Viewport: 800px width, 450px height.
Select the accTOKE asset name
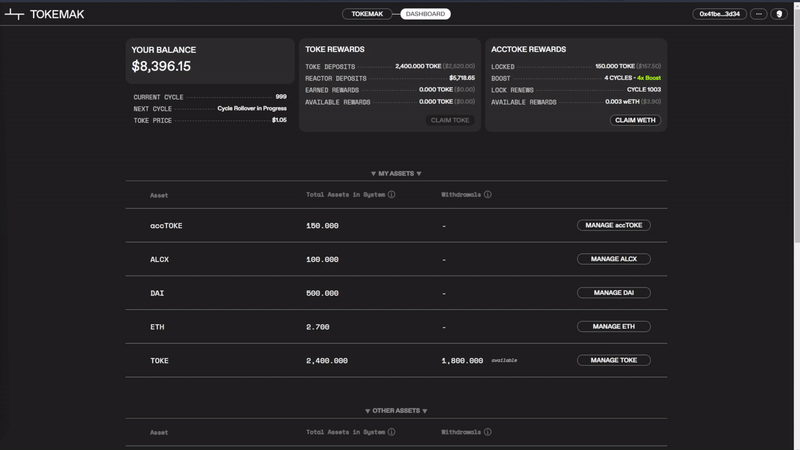166,226
